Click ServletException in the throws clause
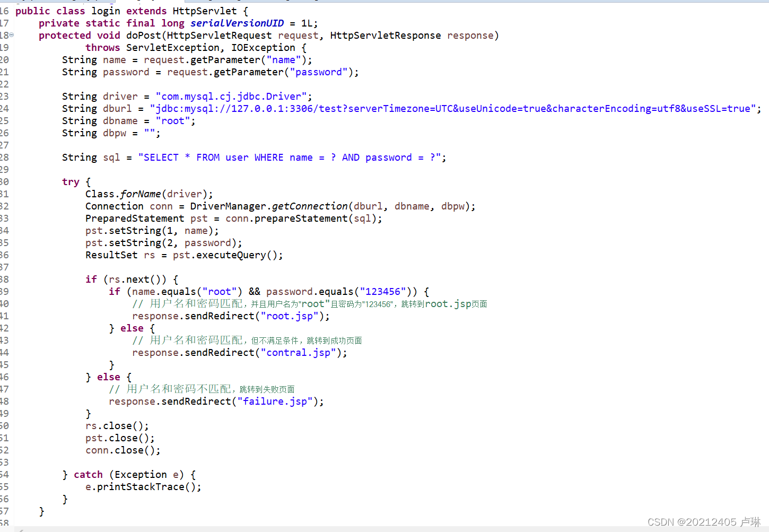Viewport: 769px width, 532px height. click(x=173, y=48)
